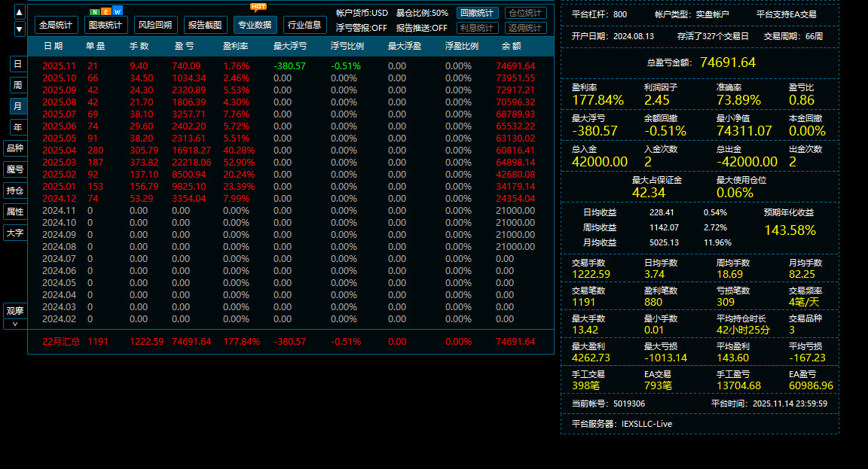Open 观摩 observe side button

[15, 311]
